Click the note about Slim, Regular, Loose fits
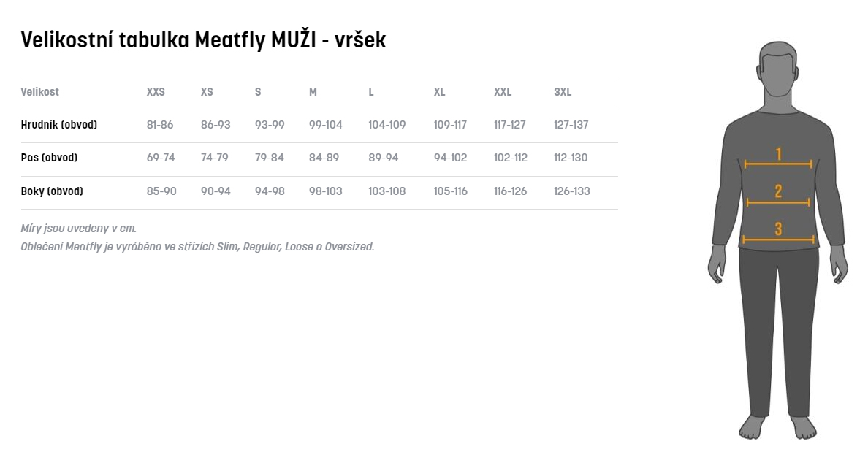 point(197,247)
